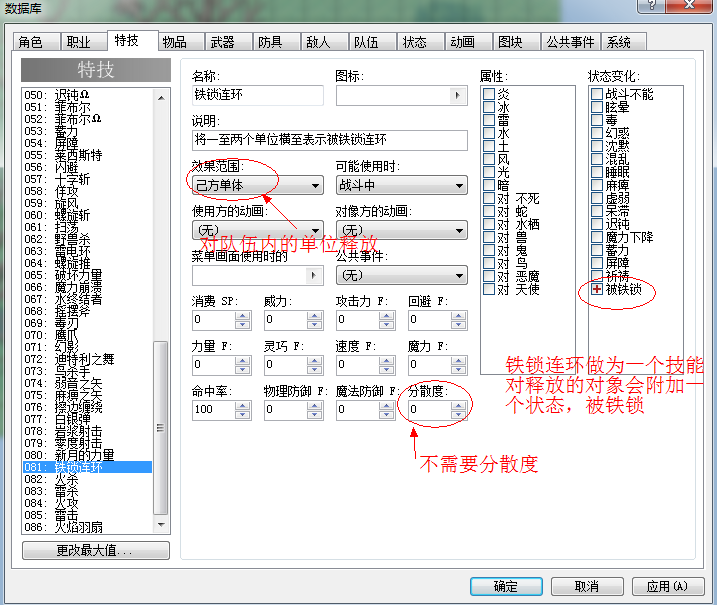Toggle the 被铁锁 state change box

tap(597, 289)
